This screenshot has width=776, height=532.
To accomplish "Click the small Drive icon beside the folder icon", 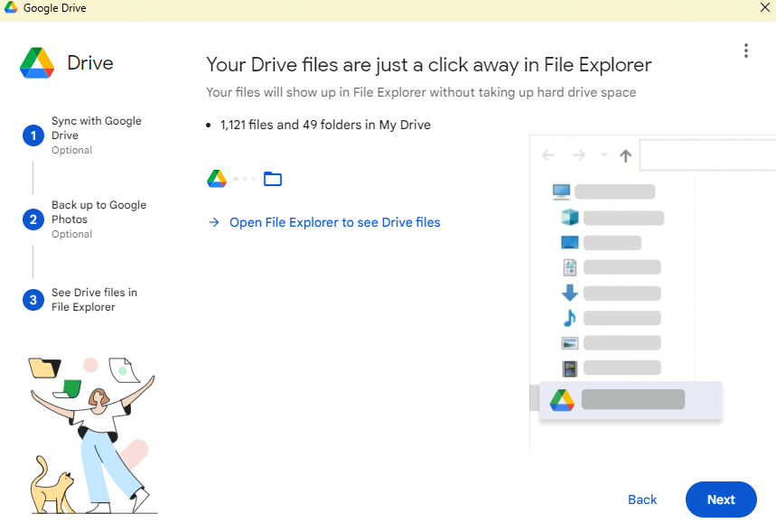I will 217,179.
